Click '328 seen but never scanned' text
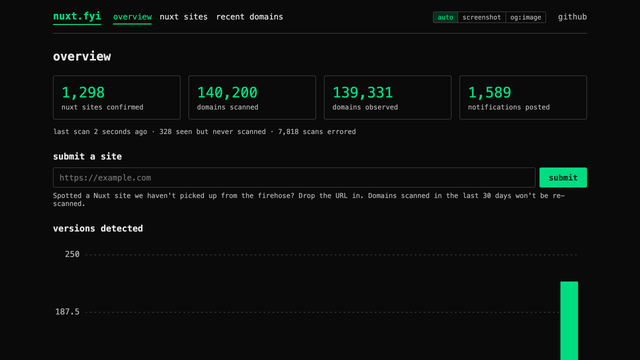 pos(212,132)
